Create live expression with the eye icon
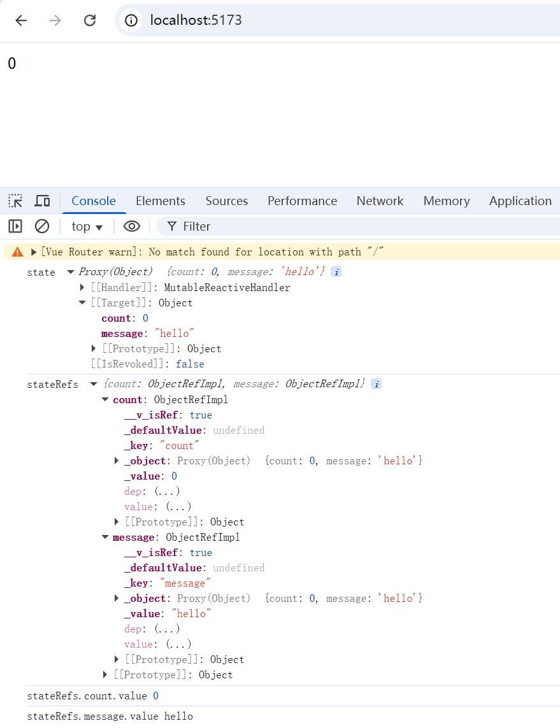This screenshot has height=728, width=560. (132, 227)
